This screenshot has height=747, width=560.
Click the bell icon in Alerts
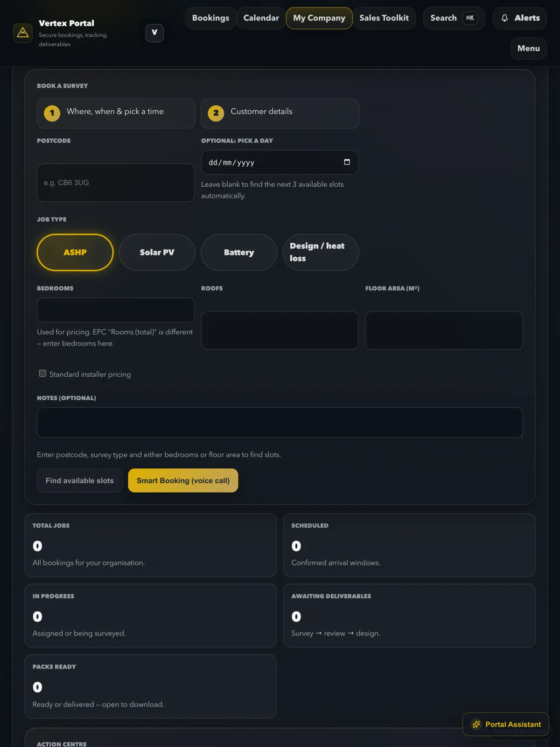tap(504, 18)
